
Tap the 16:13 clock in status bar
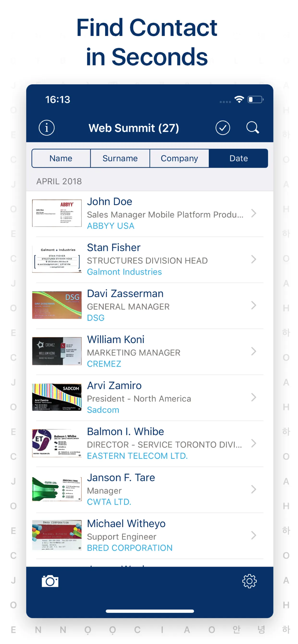click(58, 99)
